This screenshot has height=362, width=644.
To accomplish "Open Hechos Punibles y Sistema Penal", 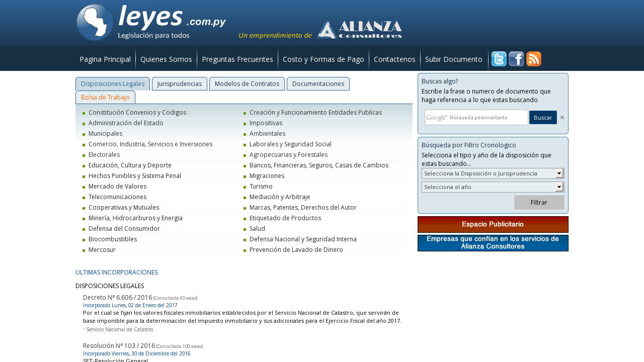I will (x=135, y=176).
